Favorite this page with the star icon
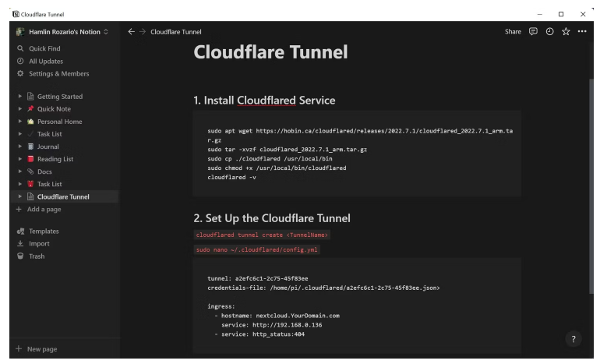The height and width of the screenshot is (364, 600). (566, 31)
